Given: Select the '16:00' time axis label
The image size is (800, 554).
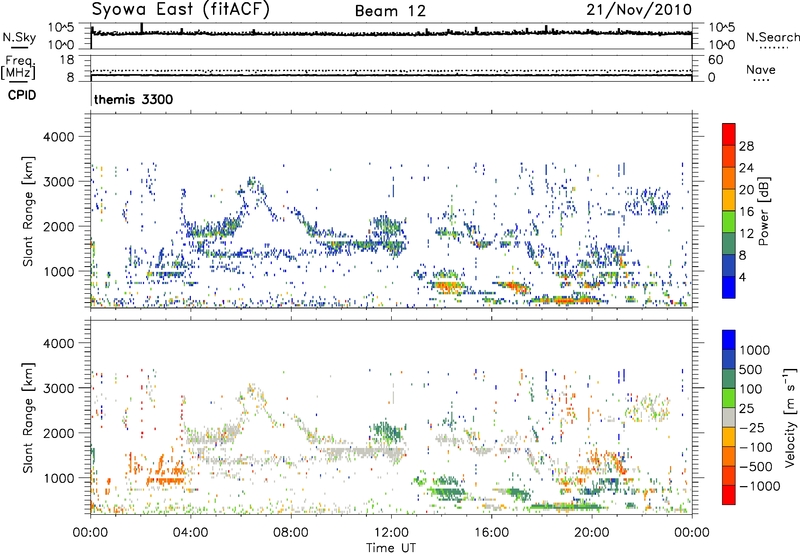Looking at the screenshot, I should tap(491, 533).
